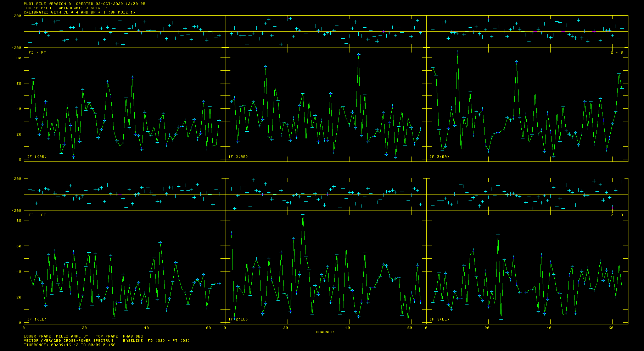Click the 2 - 8 label in upper row
644x351 pixels.
point(617,53)
